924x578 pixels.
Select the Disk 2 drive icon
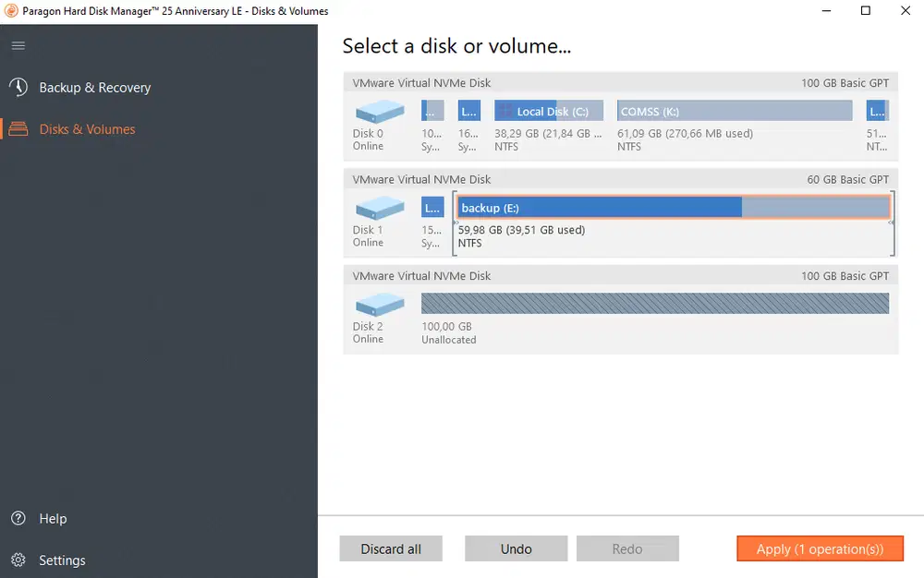click(x=380, y=305)
